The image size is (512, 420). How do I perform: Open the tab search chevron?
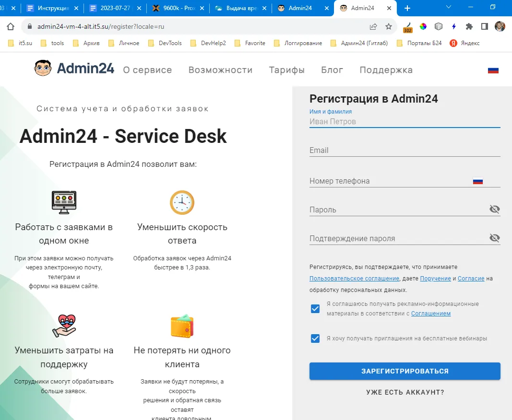point(449,7)
